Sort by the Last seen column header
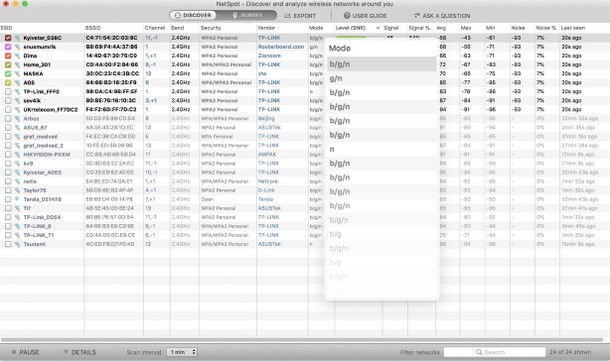The height and width of the screenshot is (362, 610). [x=573, y=28]
